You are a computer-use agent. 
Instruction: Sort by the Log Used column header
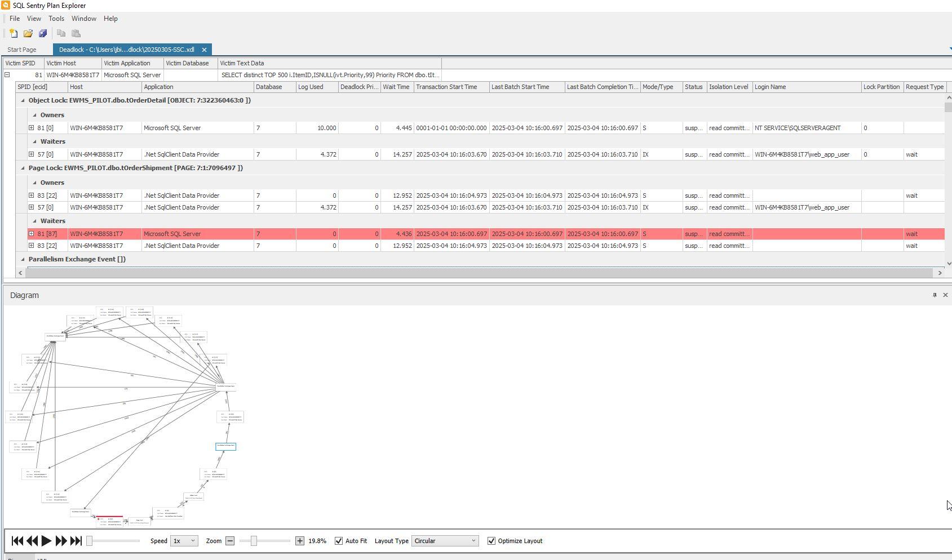pyautogui.click(x=317, y=87)
